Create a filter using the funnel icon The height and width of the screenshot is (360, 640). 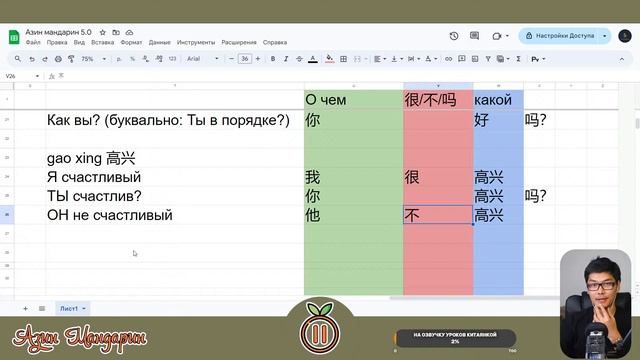click(x=488, y=59)
